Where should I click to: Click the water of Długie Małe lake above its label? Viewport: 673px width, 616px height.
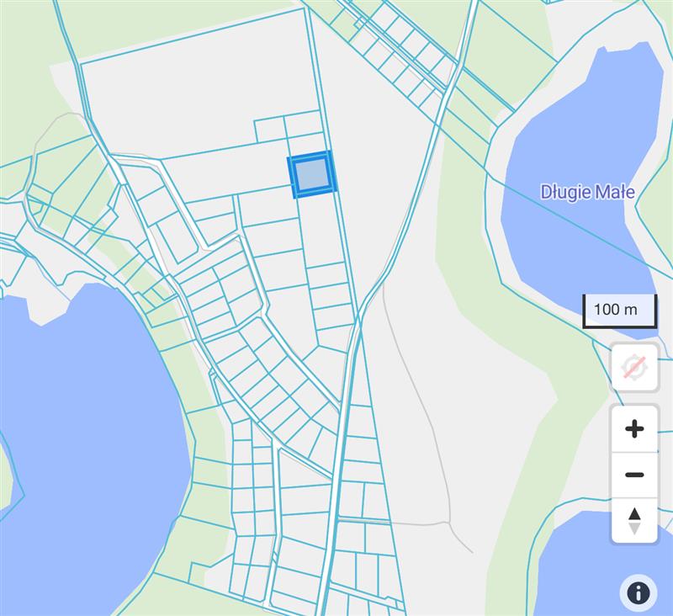(x=589, y=126)
